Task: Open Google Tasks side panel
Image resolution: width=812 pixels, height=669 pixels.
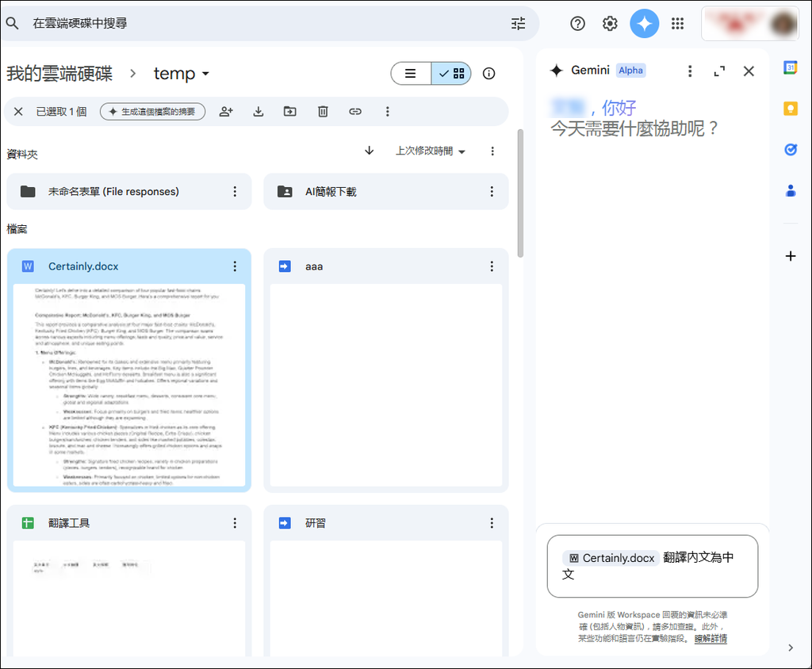Action: (791, 150)
